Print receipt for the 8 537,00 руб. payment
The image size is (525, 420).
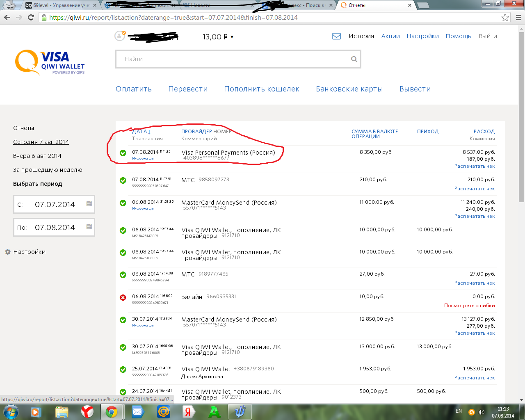pyautogui.click(x=475, y=166)
